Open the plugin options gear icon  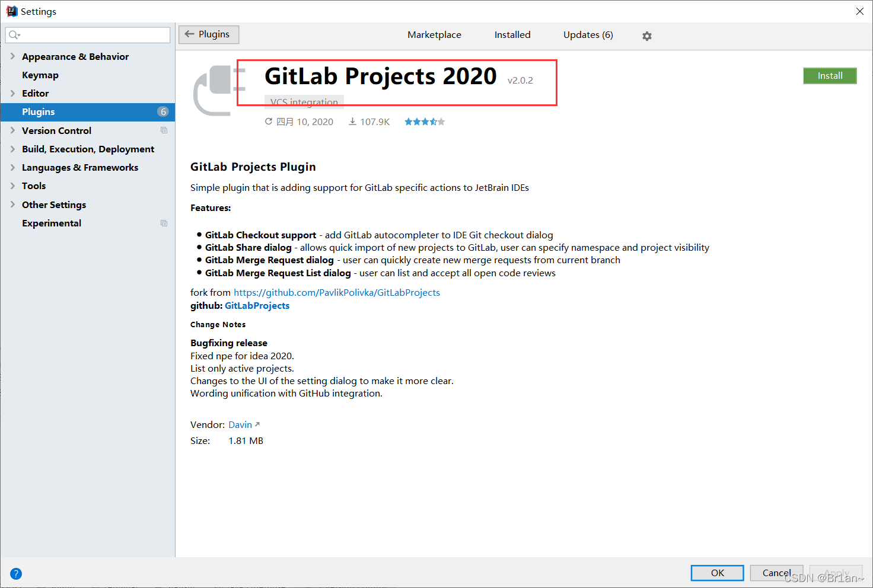click(646, 36)
